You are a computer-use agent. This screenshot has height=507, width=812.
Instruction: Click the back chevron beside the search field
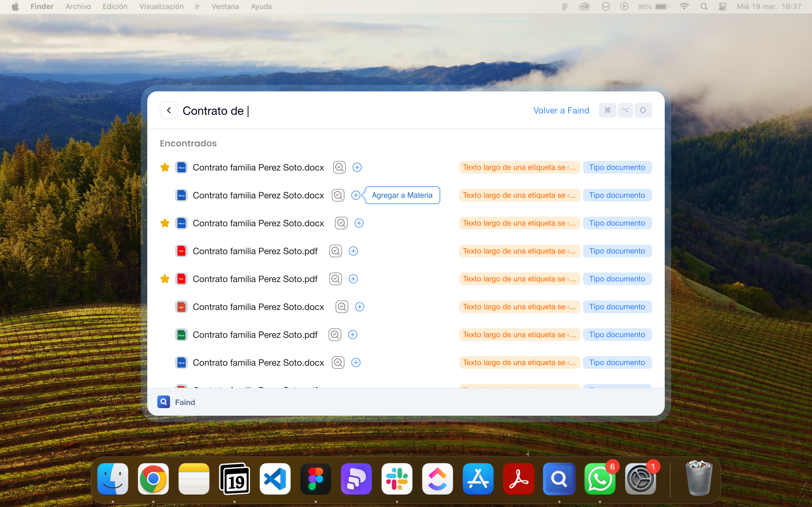[168, 110]
